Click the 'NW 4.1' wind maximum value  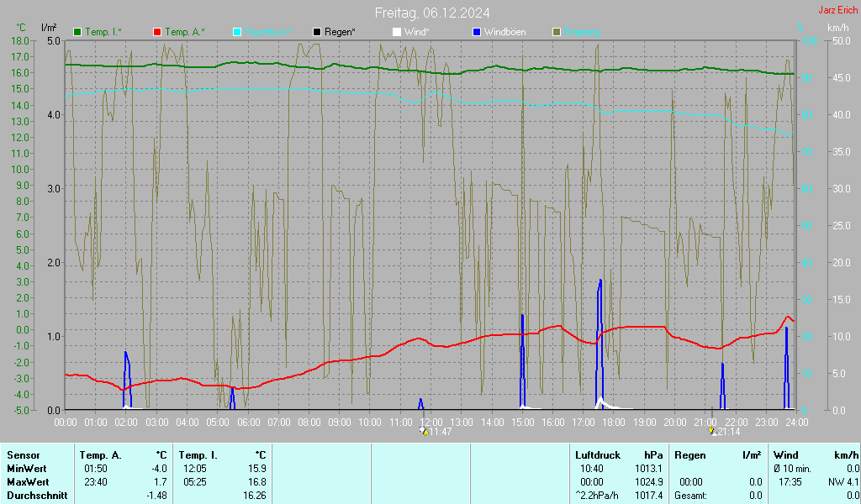click(x=843, y=482)
